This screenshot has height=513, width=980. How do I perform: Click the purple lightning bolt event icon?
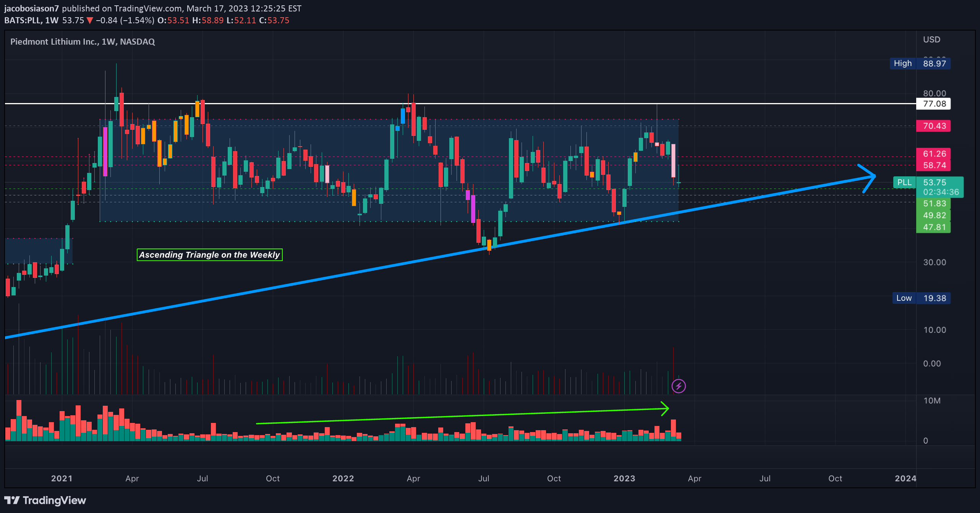coord(679,386)
